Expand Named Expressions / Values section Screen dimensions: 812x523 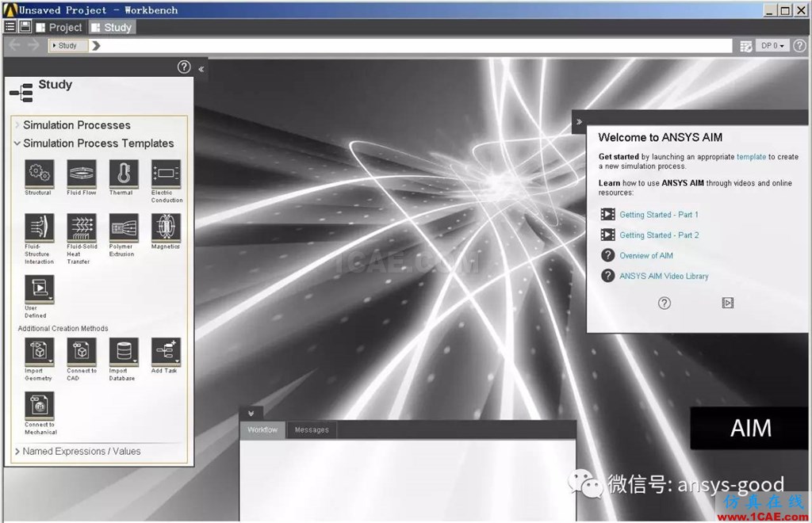coord(17,452)
